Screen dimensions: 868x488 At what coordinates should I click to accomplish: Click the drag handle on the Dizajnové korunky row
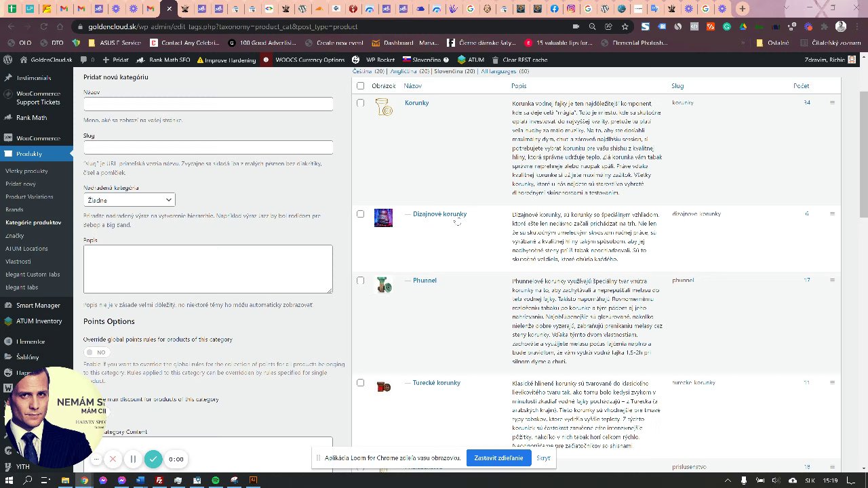pos(832,213)
